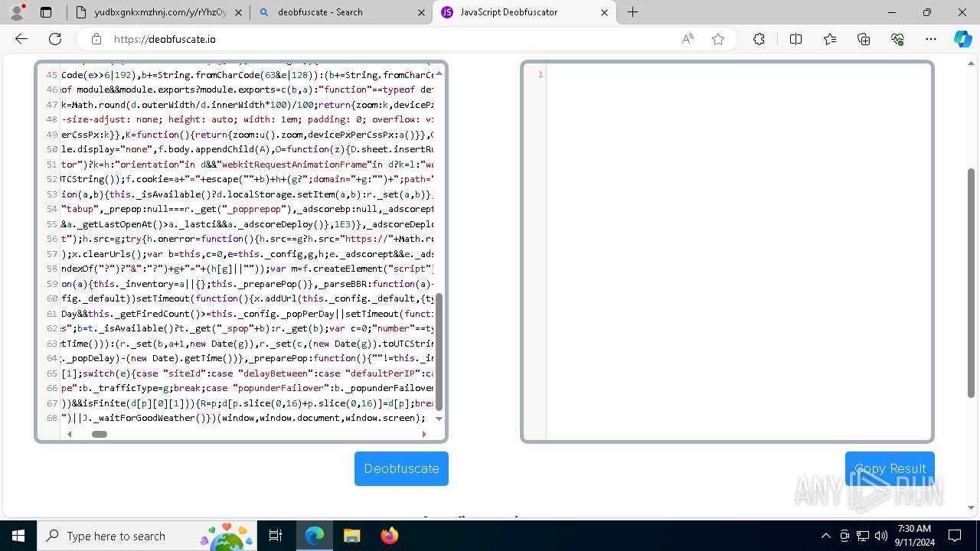Image resolution: width=980 pixels, height=551 pixels.
Task: Click the page scrollbar down arrow
Action: click(x=972, y=507)
